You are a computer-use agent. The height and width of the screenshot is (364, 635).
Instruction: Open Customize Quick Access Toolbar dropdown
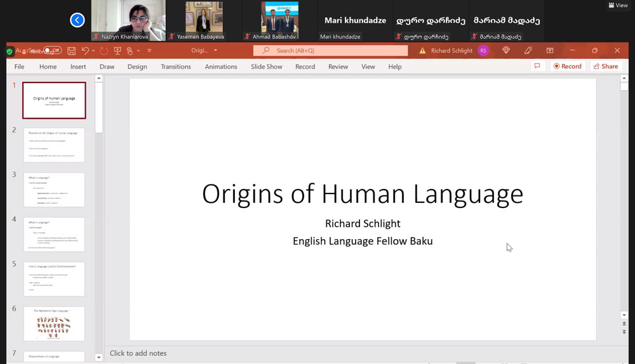tap(149, 51)
